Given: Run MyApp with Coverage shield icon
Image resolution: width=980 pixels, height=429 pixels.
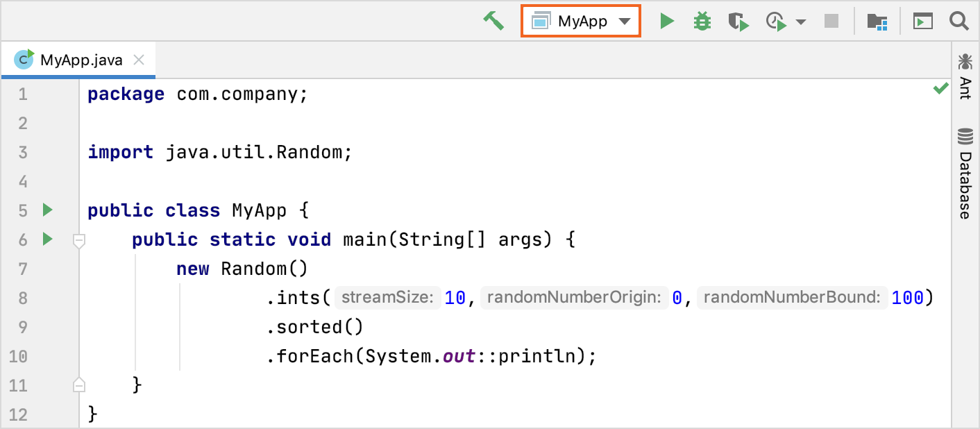Looking at the screenshot, I should (x=738, y=22).
